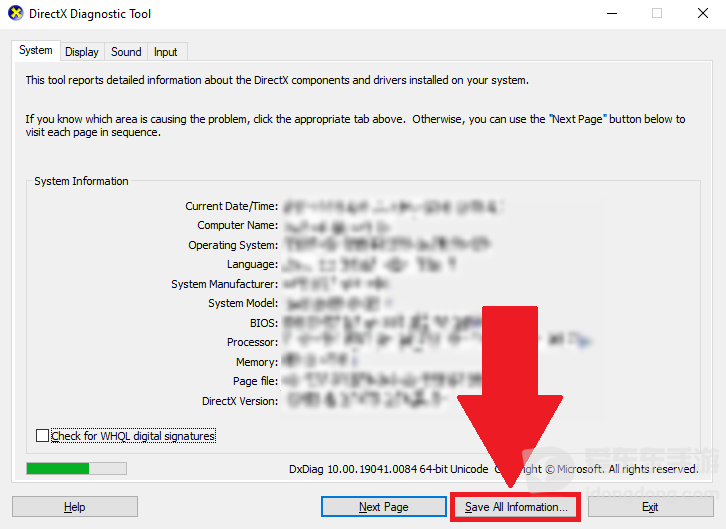Click Save All Information button
726x529 pixels.
coord(516,507)
